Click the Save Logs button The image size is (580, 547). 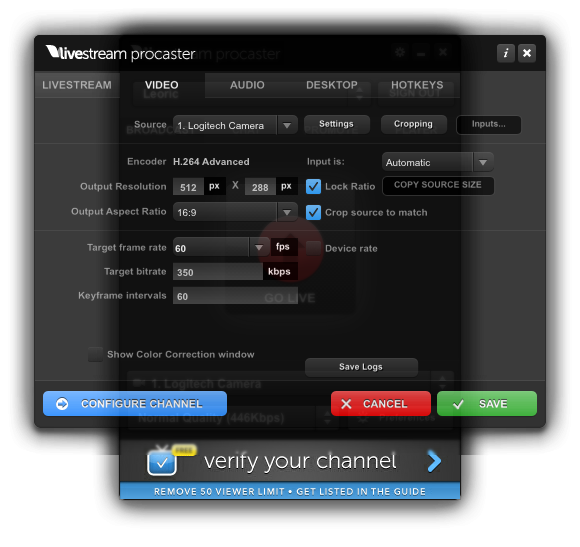click(361, 367)
